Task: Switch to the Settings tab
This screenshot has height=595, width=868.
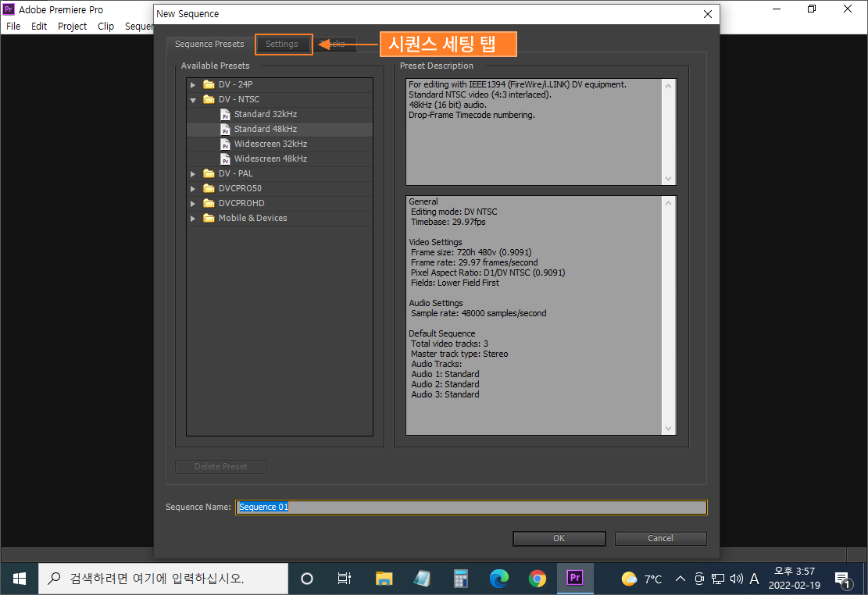Action: click(282, 45)
